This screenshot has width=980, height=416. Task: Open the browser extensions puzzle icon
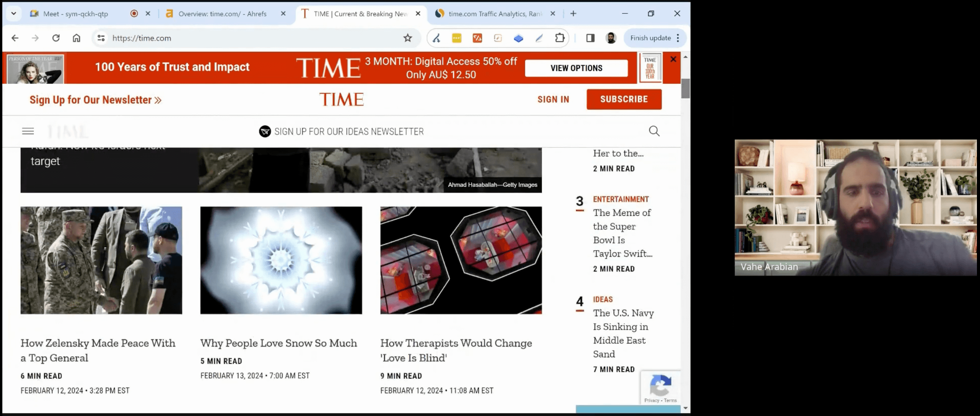(559, 38)
